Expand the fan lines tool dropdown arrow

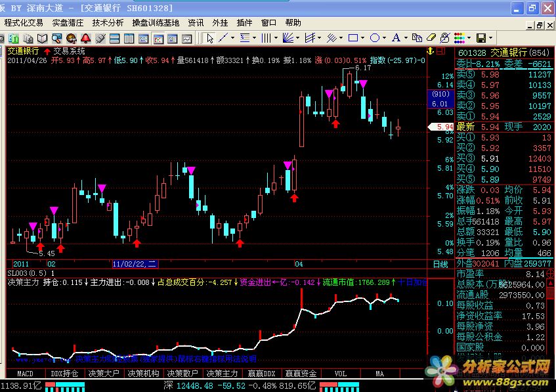tap(297, 38)
